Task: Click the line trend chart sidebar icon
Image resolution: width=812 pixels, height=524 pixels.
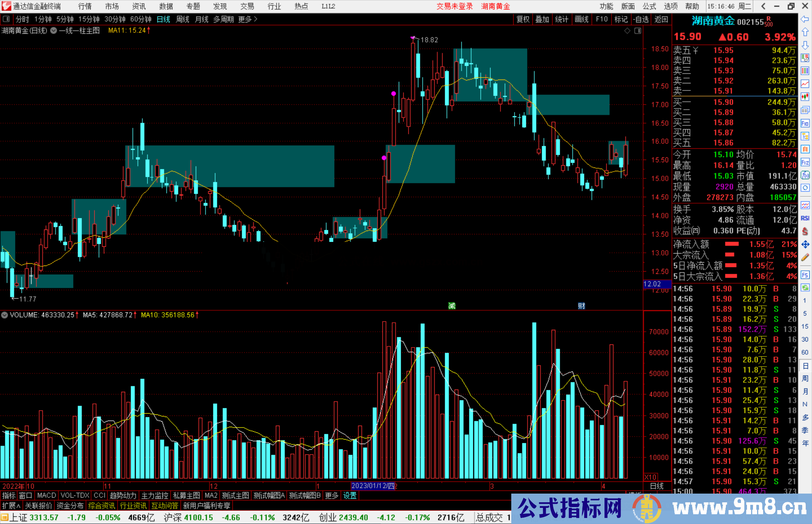Action: [x=805, y=83]
